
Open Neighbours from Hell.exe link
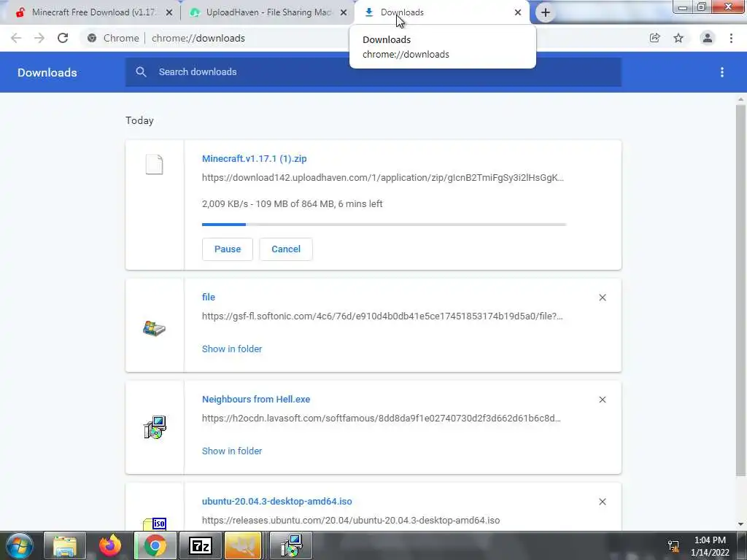click(x=256, y=400)
